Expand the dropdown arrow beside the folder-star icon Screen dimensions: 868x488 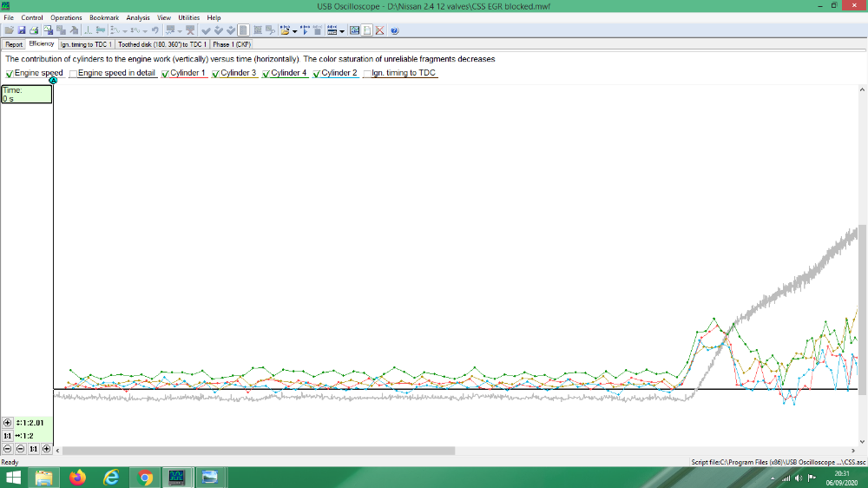click(x=295, y=31)
